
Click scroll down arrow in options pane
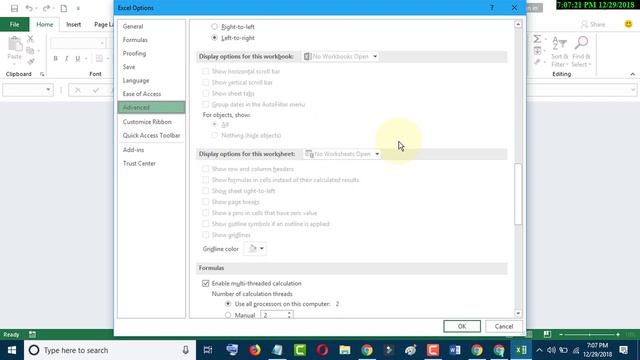(518, 313)
